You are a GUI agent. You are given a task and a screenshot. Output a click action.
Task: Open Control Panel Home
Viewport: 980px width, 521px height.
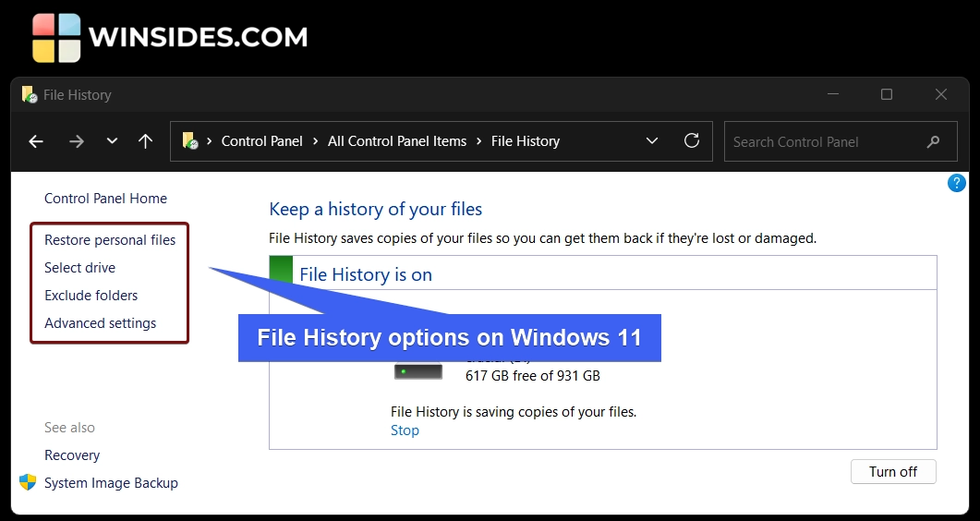click(105, 199)
